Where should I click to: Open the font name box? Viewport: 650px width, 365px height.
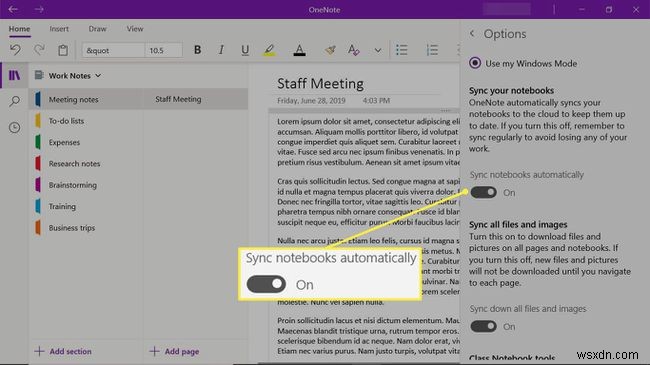pos(113,50)
